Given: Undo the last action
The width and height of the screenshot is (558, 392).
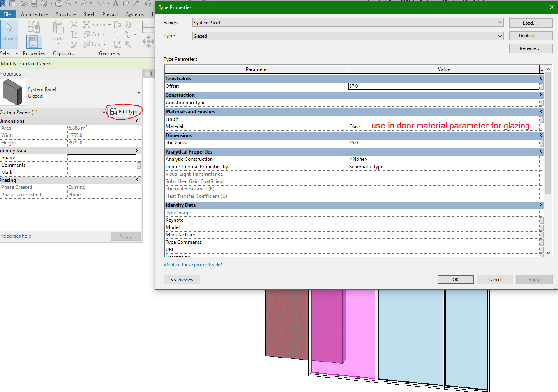Looking at the screenshot, I should (69, 4).
